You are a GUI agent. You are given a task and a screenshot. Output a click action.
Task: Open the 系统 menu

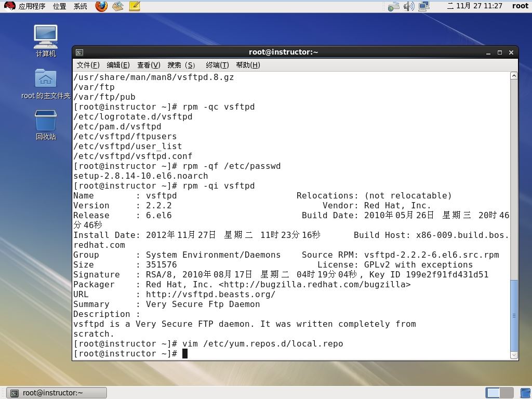(x=81, y=6)
